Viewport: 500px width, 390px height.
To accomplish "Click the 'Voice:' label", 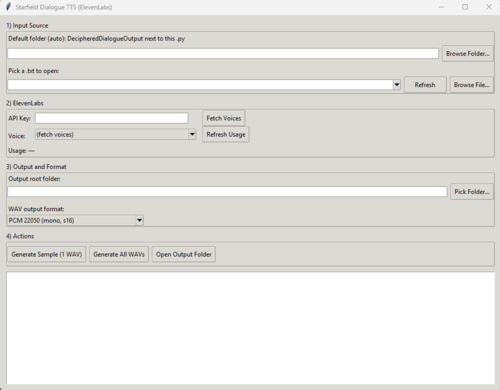I will tap(17, 136).
